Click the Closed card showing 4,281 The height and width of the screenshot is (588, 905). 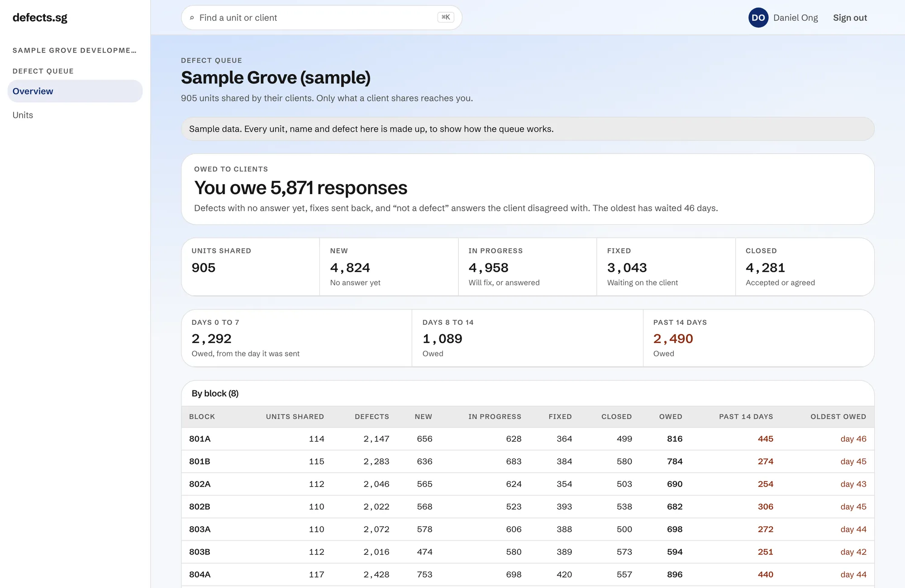point(805,267)
